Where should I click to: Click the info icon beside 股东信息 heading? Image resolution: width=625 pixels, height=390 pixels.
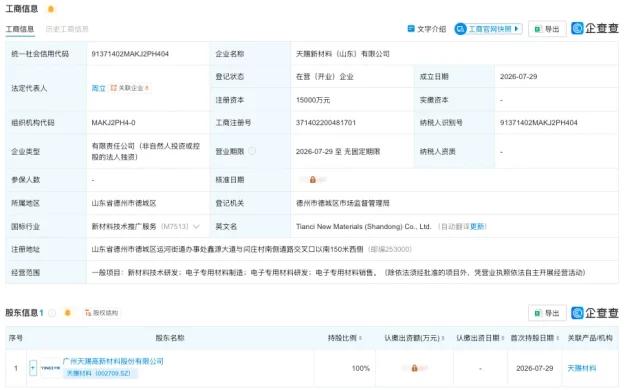[x=52, y=313]
